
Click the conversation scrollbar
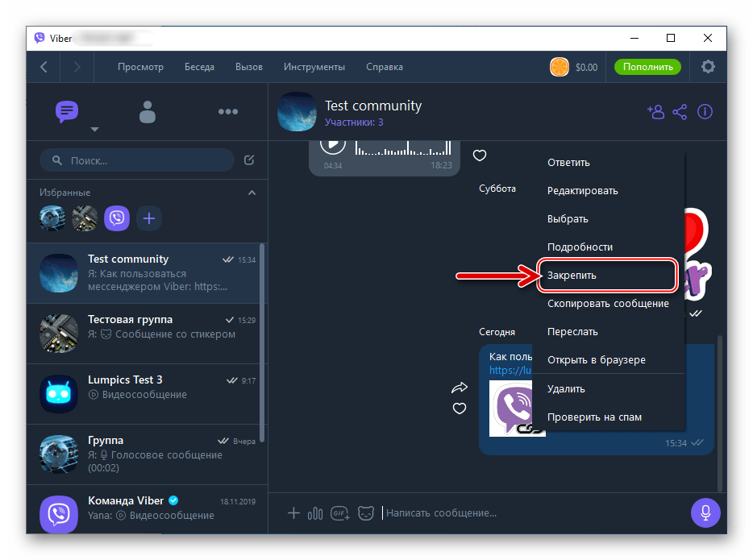[x=719, y=413]
